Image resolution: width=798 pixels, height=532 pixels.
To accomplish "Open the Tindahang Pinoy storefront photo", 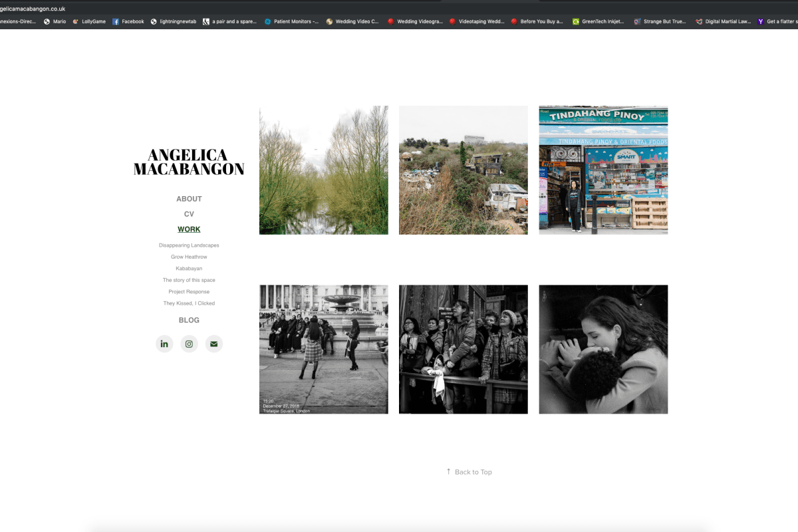I will click(603, 170).
